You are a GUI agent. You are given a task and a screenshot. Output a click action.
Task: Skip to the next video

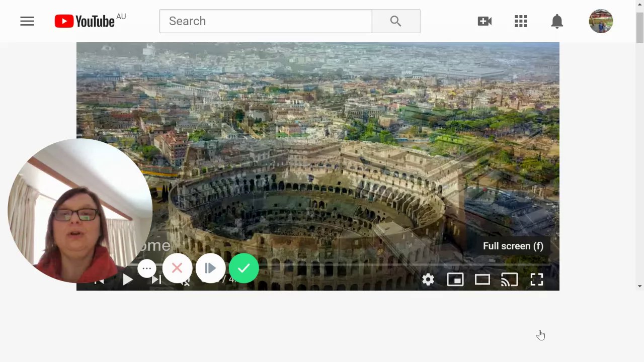click(x=156, y=280)
